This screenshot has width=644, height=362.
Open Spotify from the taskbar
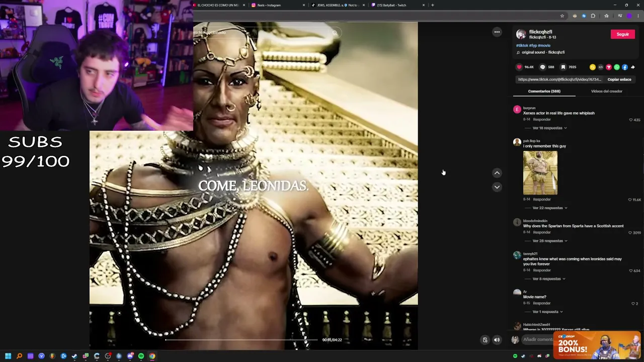click(141, 356)
